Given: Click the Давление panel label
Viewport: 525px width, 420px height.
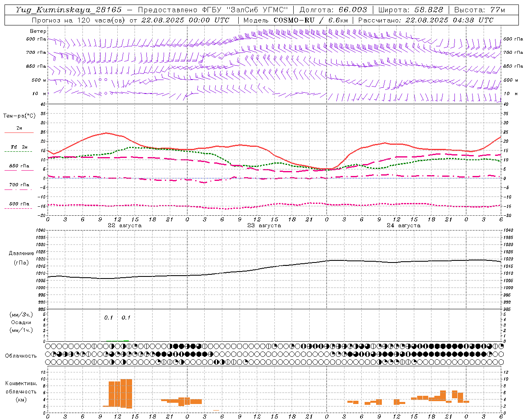Looking at the screenshot, I should click(21, 253).
